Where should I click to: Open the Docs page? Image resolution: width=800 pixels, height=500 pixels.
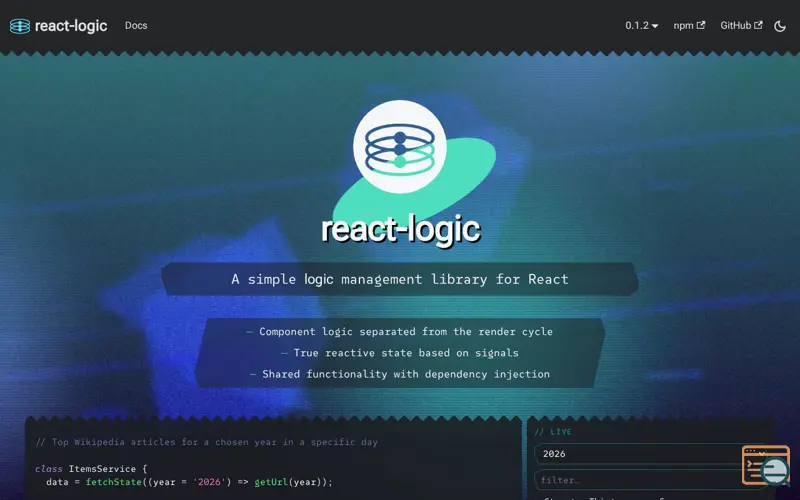click(x=136, y=26)
